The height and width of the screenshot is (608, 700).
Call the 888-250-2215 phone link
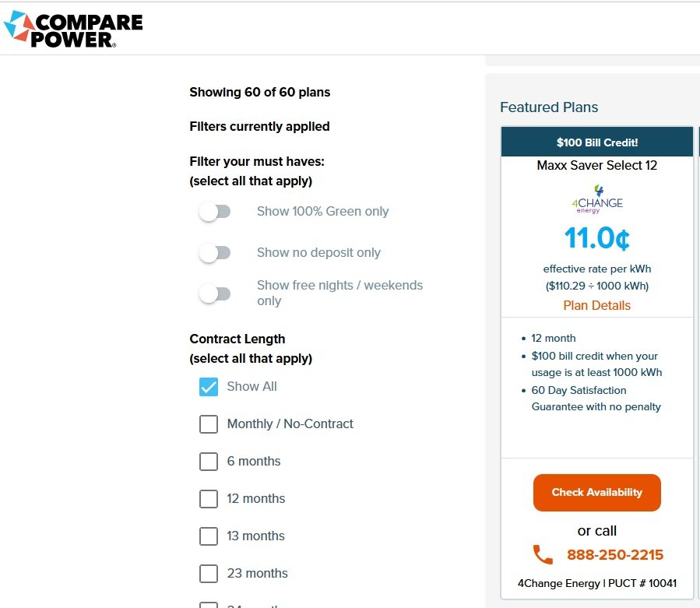coord(614,555)
